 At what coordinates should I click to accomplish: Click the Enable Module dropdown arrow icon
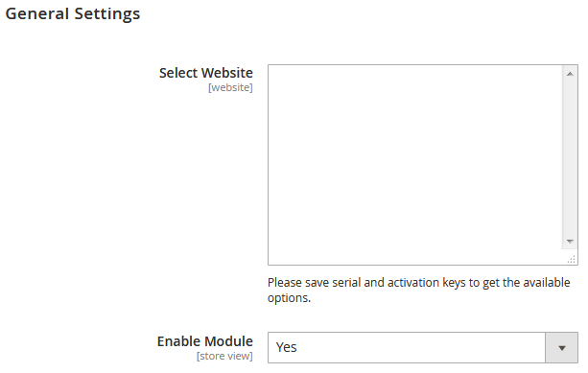(x=561, y=348)
